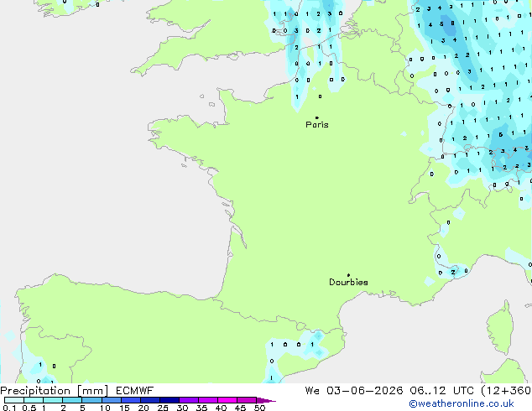
Task: Click the '0.1' legend scale value
Action: 9,408
